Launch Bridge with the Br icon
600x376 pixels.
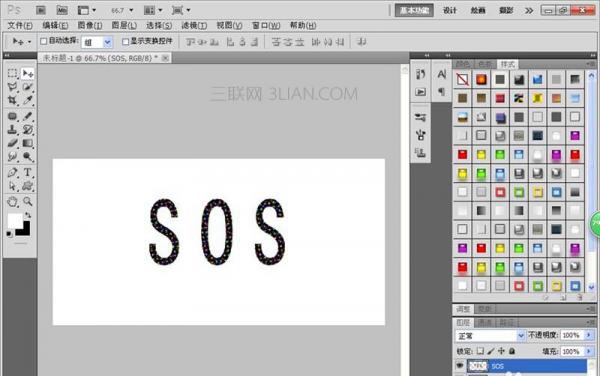tap(41, 10)
